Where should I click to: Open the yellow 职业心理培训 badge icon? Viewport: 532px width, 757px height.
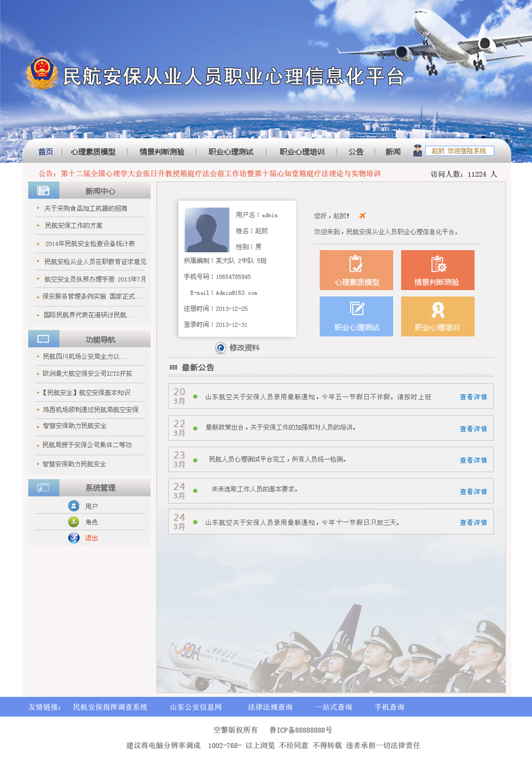(x=437, y=310)
